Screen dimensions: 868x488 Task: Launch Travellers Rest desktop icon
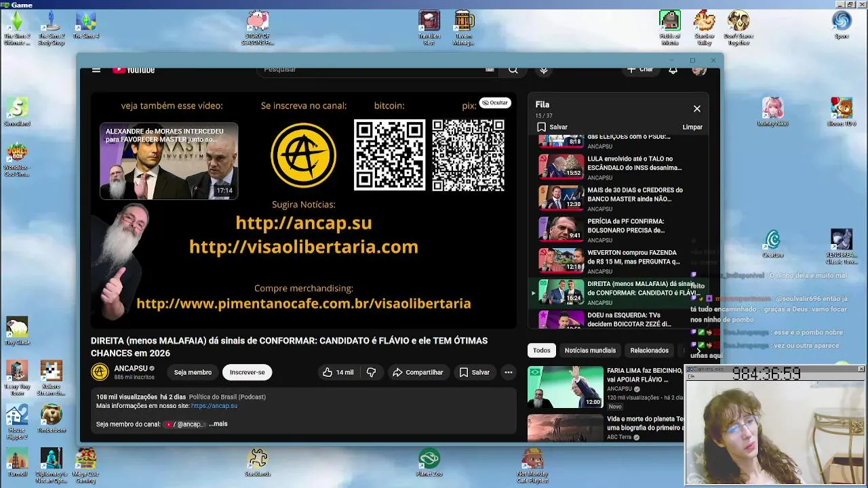429,28
